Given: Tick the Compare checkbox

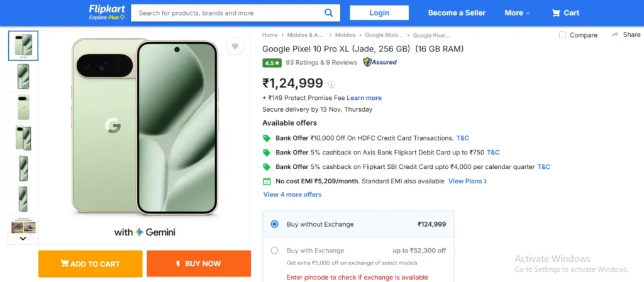Looking at the screenshot, I should [563, 35].
